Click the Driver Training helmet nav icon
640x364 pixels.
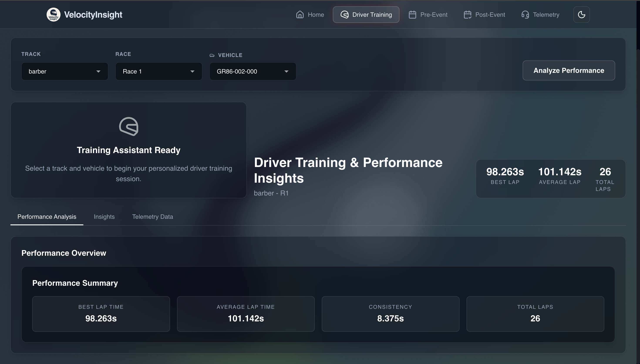tap(344, 15)
